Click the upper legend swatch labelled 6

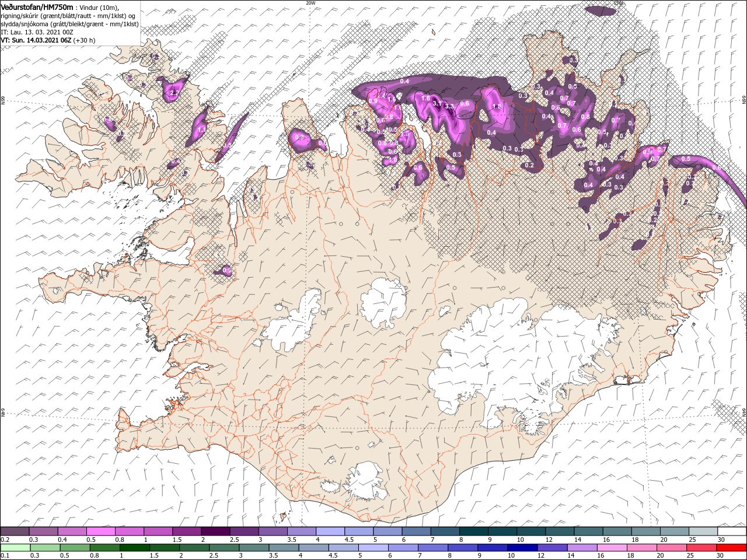(417, 531)
